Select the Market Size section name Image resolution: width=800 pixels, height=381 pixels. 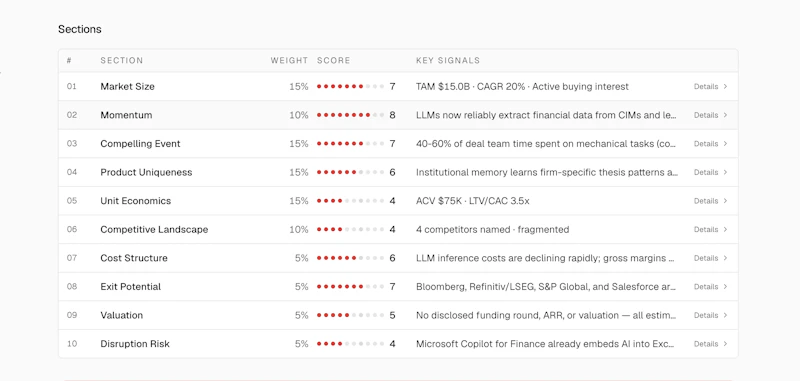point(127,87)
